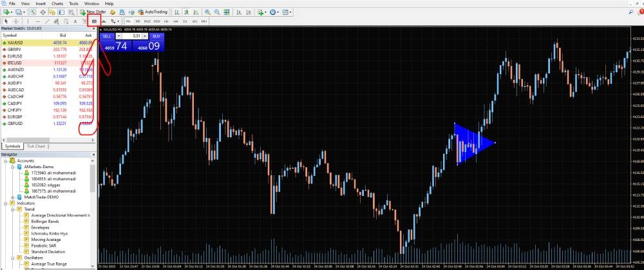Select the vertical line drawing tool

[29, 21]
